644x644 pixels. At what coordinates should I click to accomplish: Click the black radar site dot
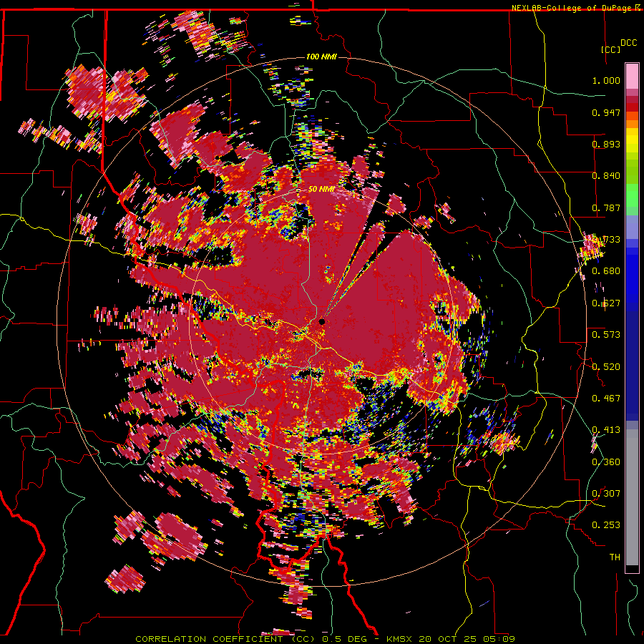322,321
